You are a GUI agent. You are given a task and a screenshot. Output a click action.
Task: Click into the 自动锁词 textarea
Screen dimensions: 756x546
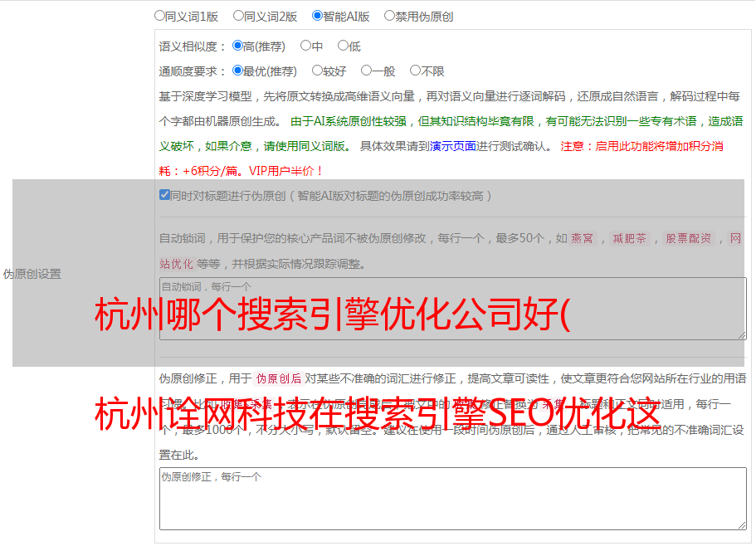pyautogui.click(x=453, y=309)
